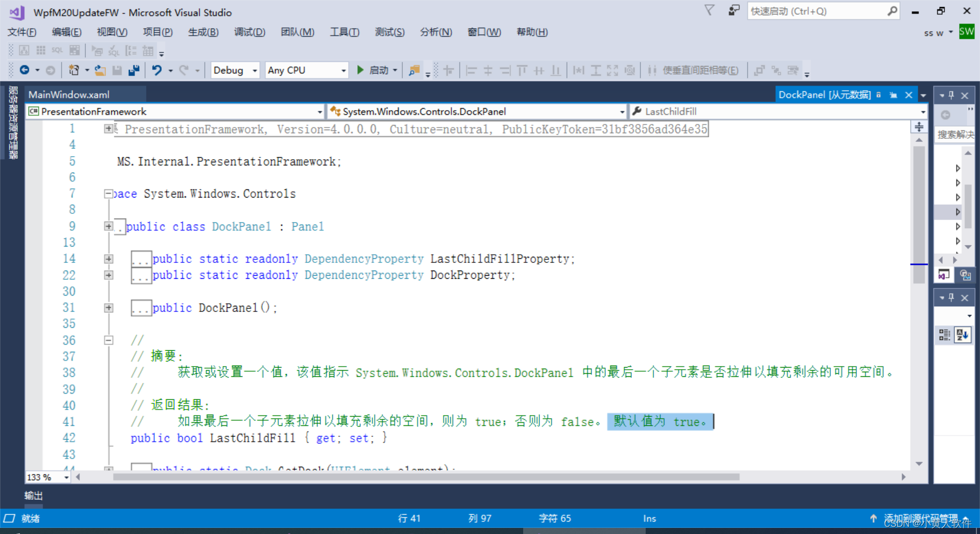Open a file using the Open File icon
This screenshot has width=980, height=534.
pyautogui.click(x=100, y=70)
